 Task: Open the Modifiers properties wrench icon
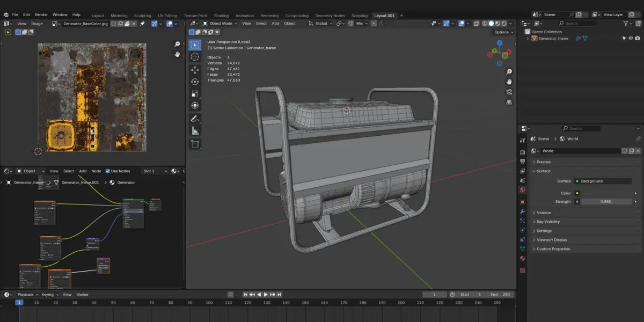[523, 211]
